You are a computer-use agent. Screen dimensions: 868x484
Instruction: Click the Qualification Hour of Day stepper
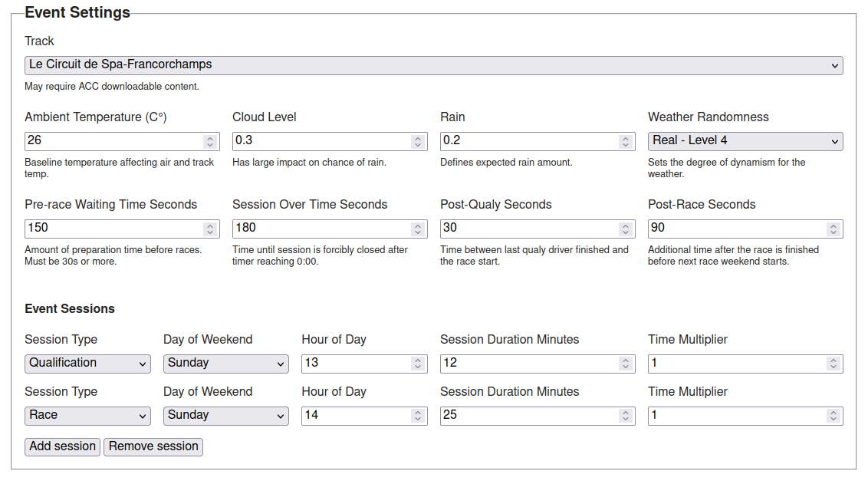click(x=417, y=364)
